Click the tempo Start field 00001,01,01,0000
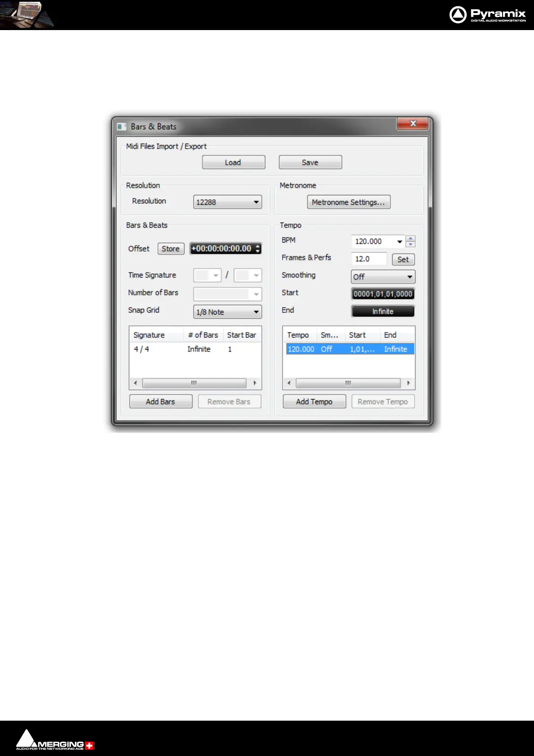The height and width of the screenshot is (756, 534). pyautogui.click(x=383, y=294)
